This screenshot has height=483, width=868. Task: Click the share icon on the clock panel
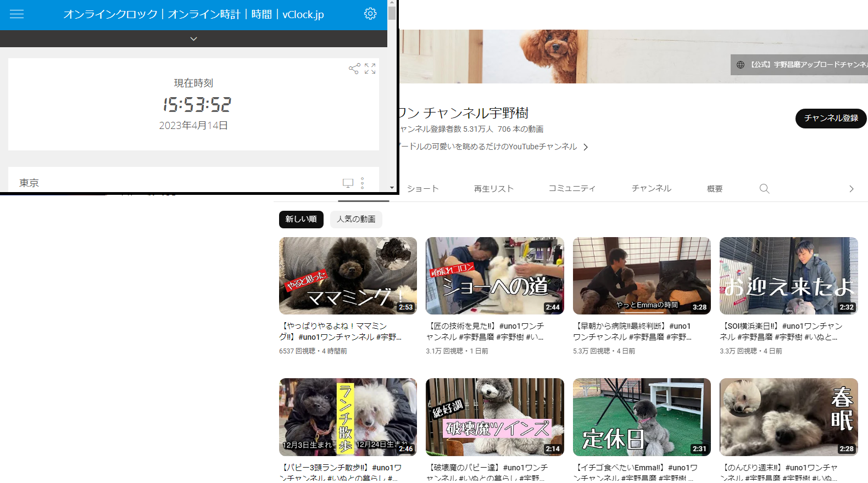(x=354, y=69)
